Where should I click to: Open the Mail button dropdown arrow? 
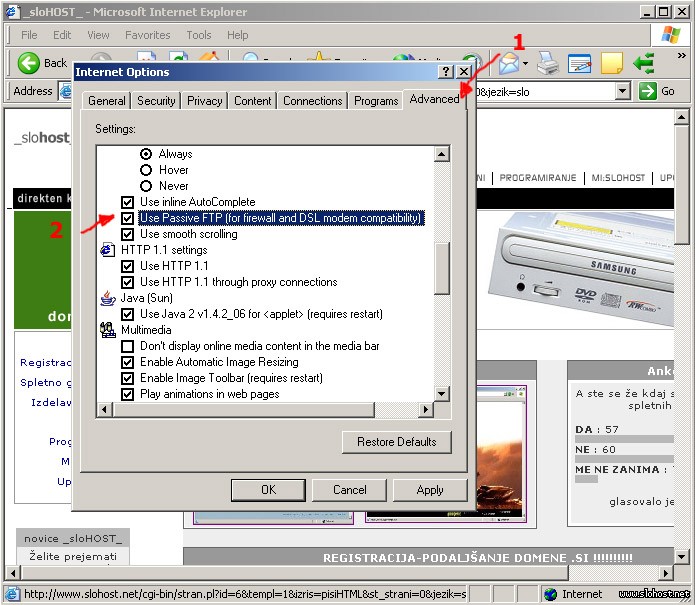(x=526, y=63)
